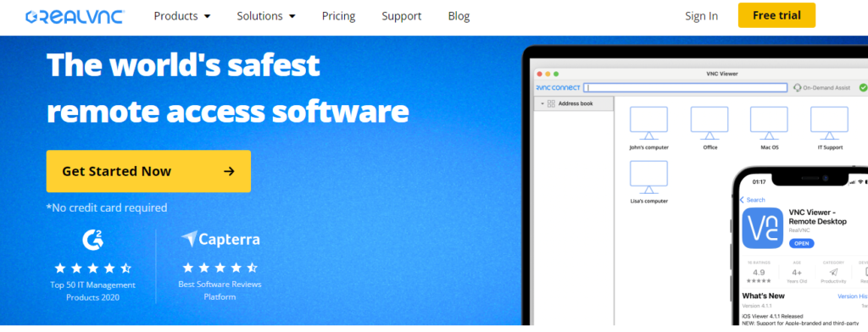This screenshot has width=868, height=332.
Task: Click the Capterra logo
Action: (x=220, y=240)
